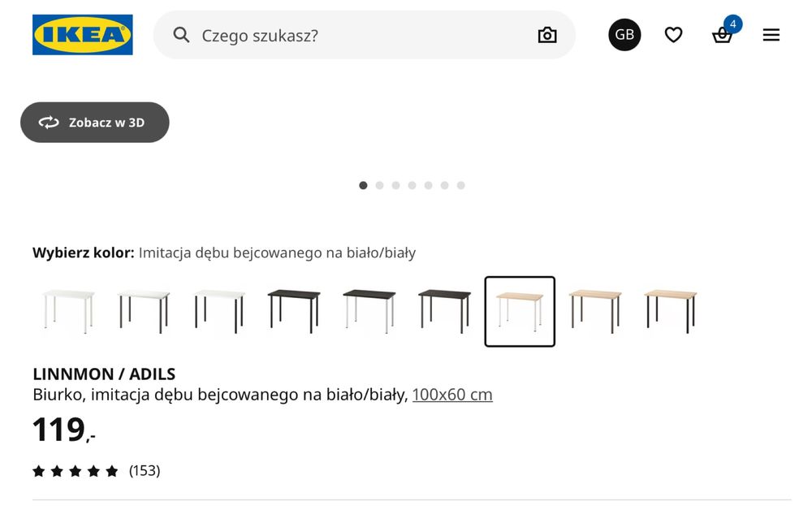Screen dimensions: 812x510
Task: Open the favorites heart wishlist
Action: pos(673,35)
